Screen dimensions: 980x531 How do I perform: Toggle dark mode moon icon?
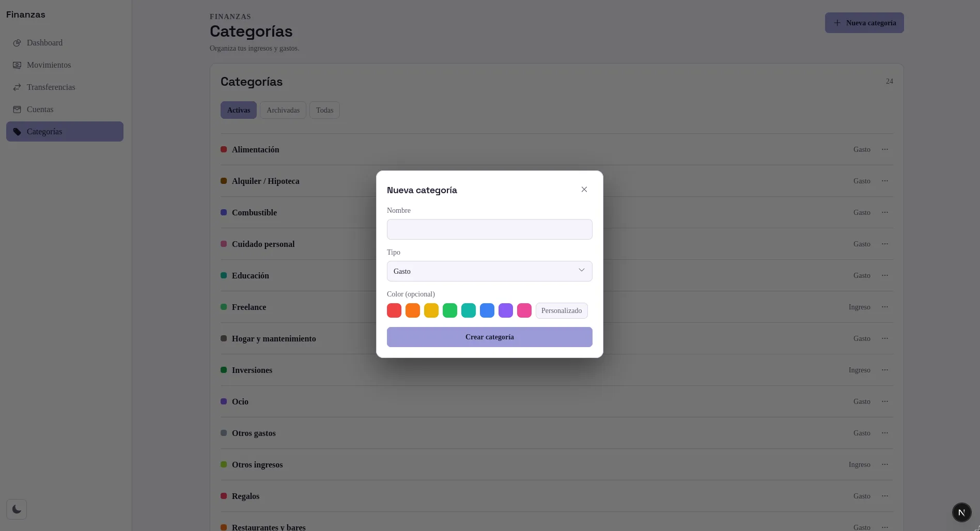pyautogui.click(x=17, y=509)
